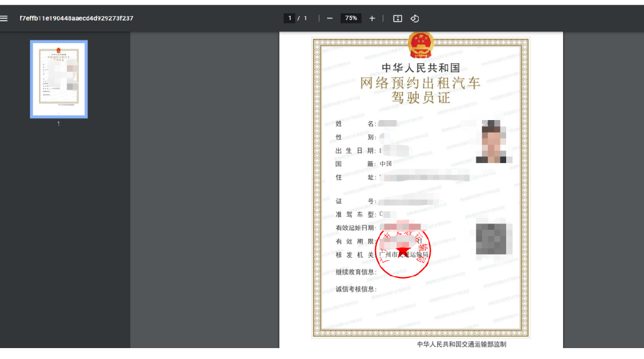The height and width of the screenshot is (359, 644).
Task: Click the footer text 中华人民共和国交通运输部监制
Action: (461, 345)
